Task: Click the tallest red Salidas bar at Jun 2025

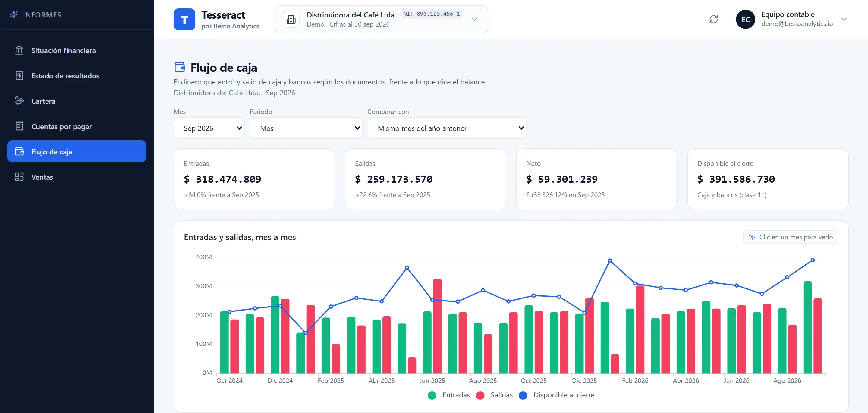Action: (437, 326)
